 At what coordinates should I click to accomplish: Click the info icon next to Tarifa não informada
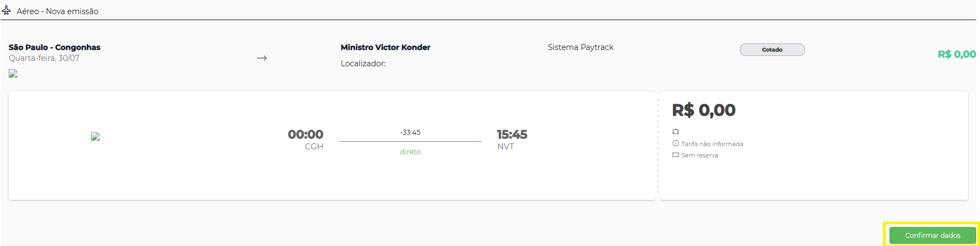675,143
